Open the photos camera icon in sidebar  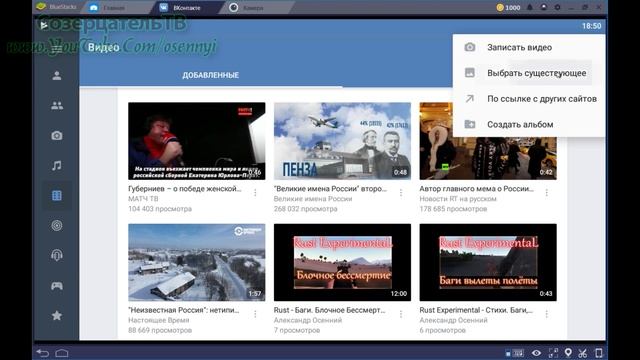(57, 136)
